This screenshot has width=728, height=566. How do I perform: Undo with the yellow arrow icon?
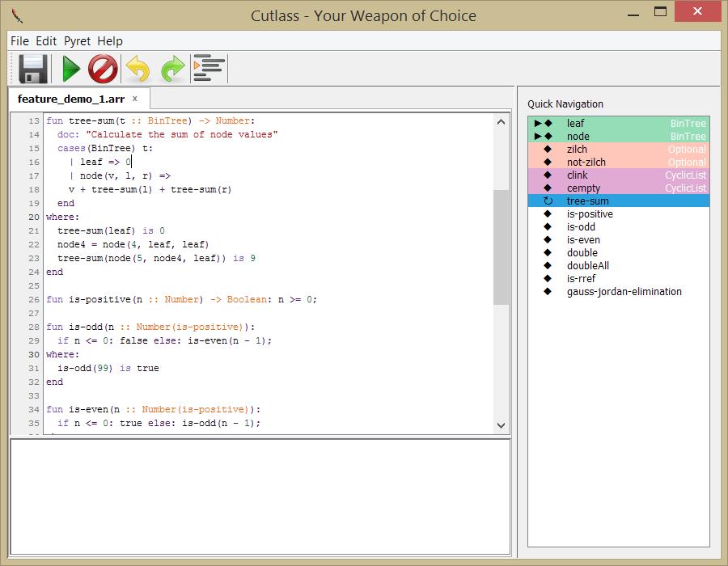pos(138,69)
